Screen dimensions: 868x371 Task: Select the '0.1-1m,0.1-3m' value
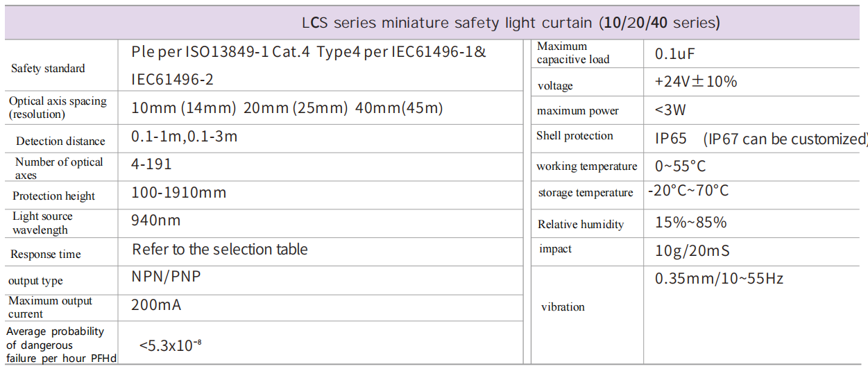point(184,137)
